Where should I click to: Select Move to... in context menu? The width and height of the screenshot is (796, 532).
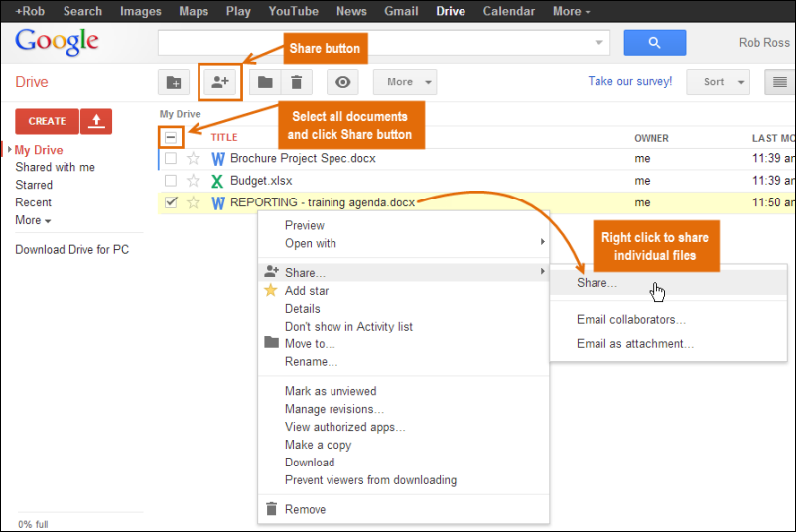pos(310,343)
